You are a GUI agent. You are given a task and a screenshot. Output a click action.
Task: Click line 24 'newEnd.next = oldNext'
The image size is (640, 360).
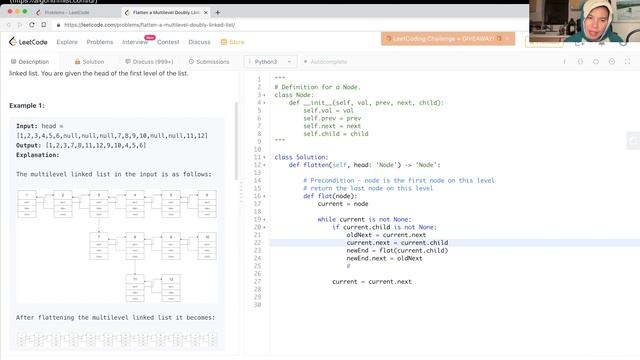coord(384,258)
